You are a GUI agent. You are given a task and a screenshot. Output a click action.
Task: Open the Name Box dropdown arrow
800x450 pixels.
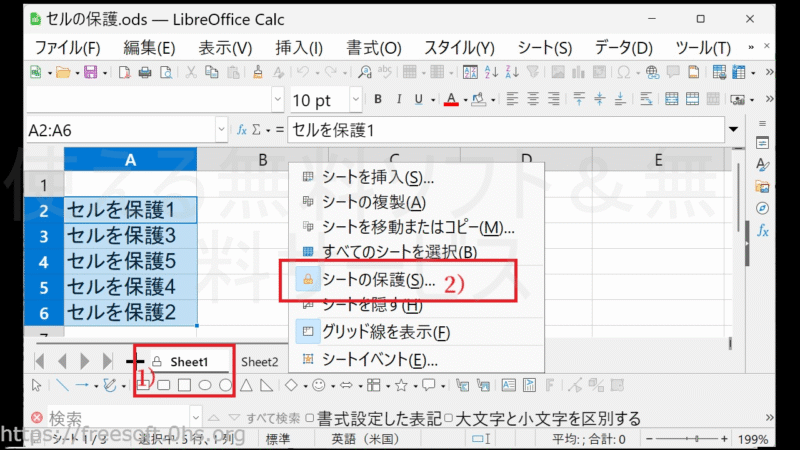[x=221, y=131]
